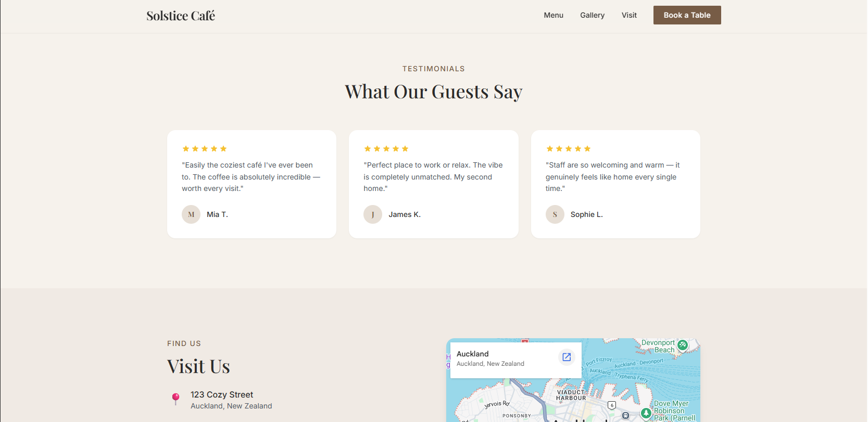Click James K.'s avatar circle
Screen dimensions: 868x422
point(373,214)
